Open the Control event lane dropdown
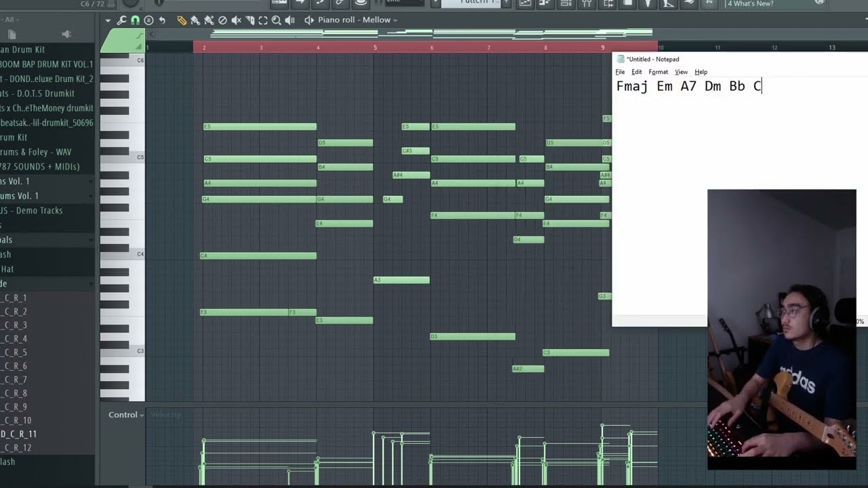The width and height of the screenshot is (868, 488). pyautogui.click(x=126, y=415)
